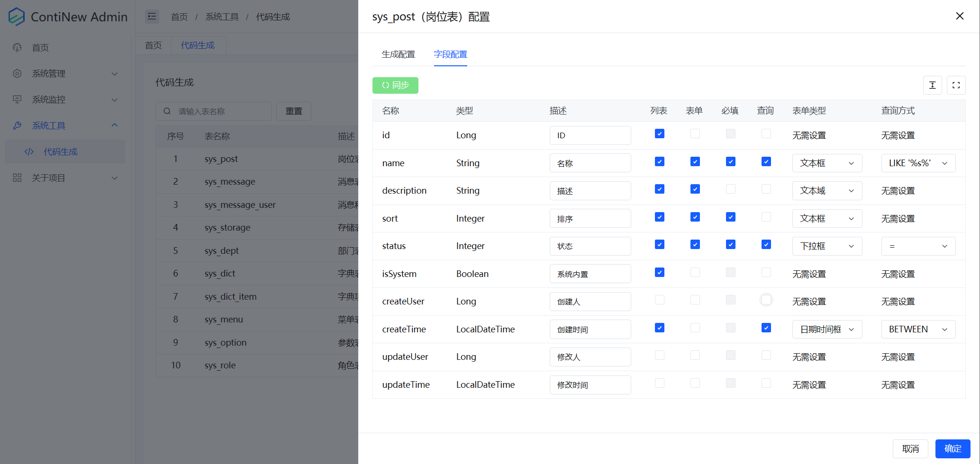Check the 查询 checkbox for description row
This screenshot has width=980, height=464.
click(x=766, y=189)
